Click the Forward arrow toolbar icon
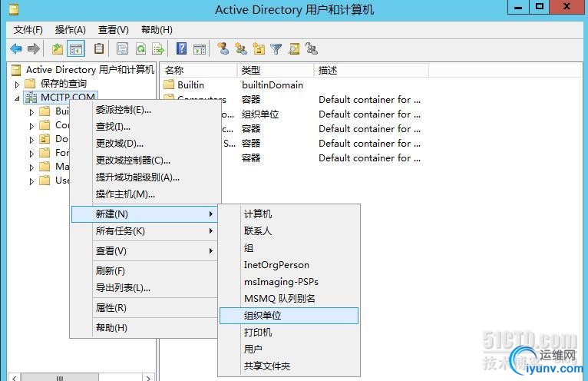The height and width of the screenshot is (381, 588). coord(34,49)
